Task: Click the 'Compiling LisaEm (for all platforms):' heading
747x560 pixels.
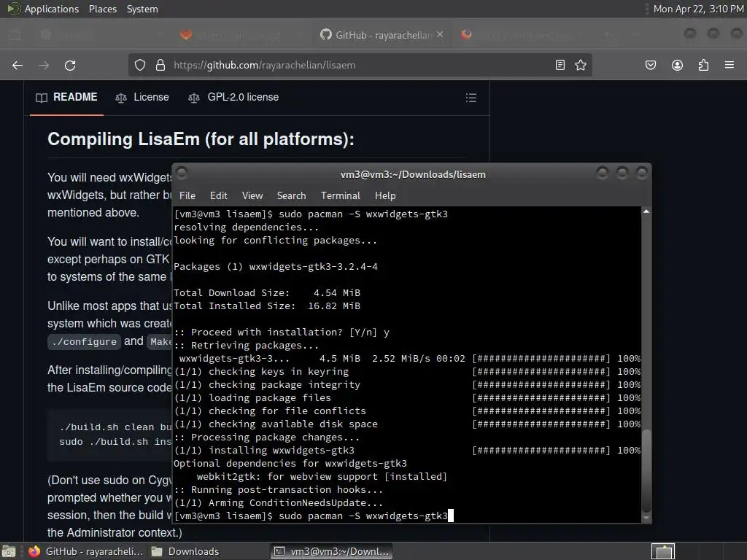Action: [201, 139]
